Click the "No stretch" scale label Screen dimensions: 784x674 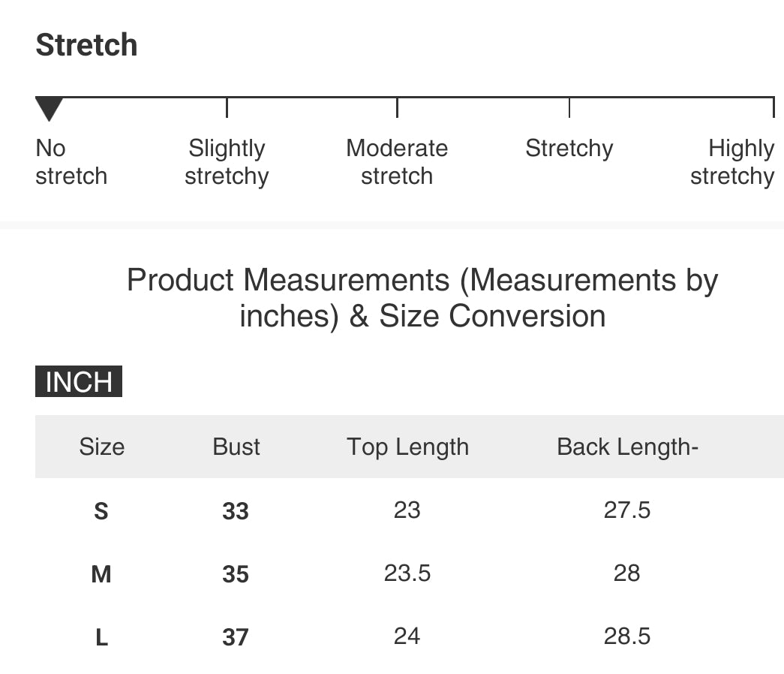coord(71,162)
